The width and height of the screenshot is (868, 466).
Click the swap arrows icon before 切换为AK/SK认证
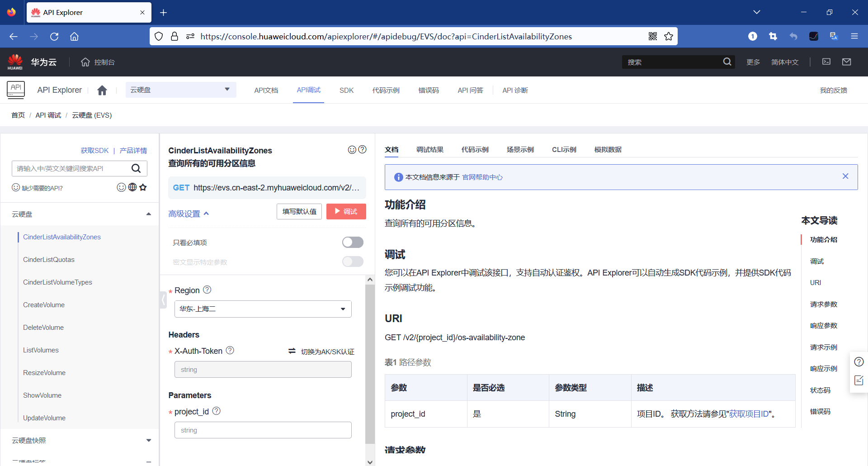(x=292, y=351)
